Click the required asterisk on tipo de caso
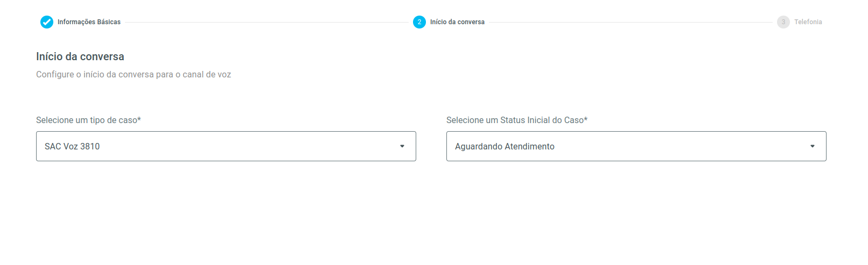Viewport: 868px width, 265px height. 139,119
